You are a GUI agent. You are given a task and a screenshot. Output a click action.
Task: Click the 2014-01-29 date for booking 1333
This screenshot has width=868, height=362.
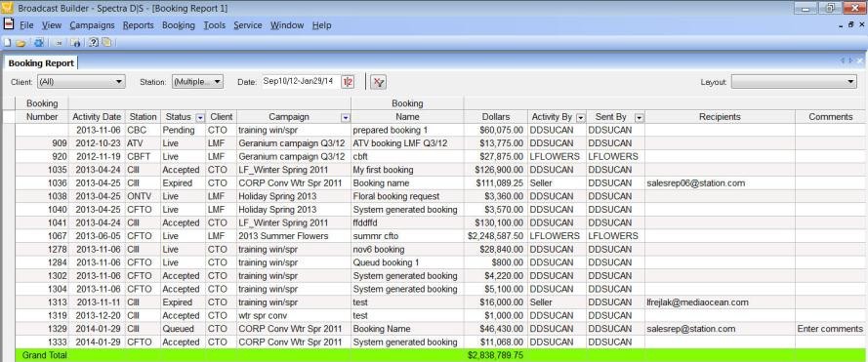click(98, 342)
